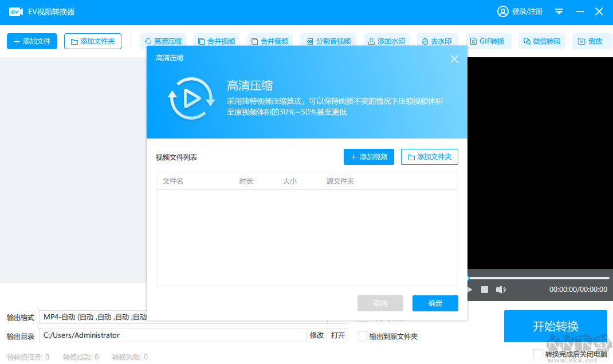Check 转换完成后关闭电脑 option
The image size is (613, 364).
537,354
